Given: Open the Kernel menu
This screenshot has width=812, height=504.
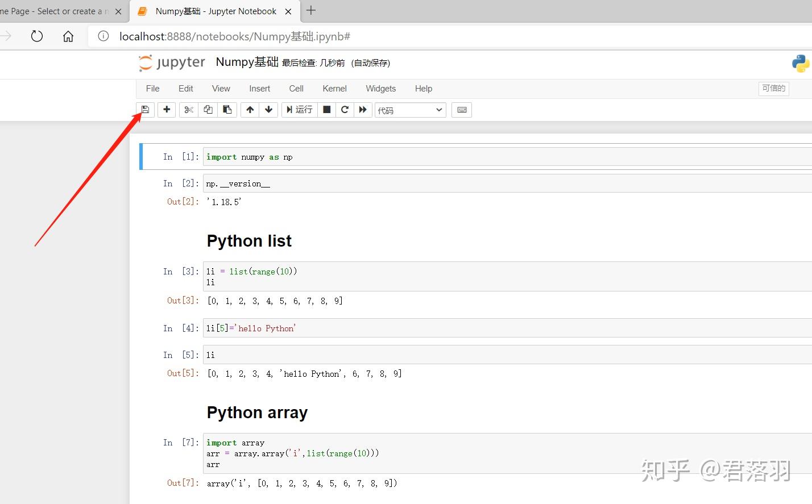Looking at the screenshot, I should pyautogui.click(x=334, y=89).
